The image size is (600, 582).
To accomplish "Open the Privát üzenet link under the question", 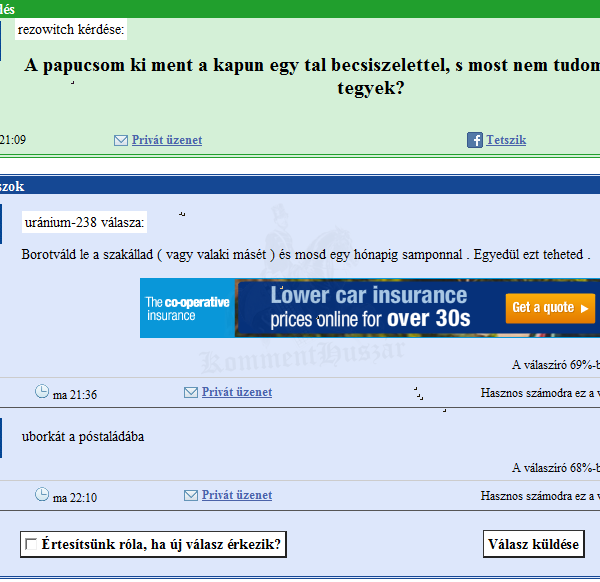I will click(x=167, y=140).
